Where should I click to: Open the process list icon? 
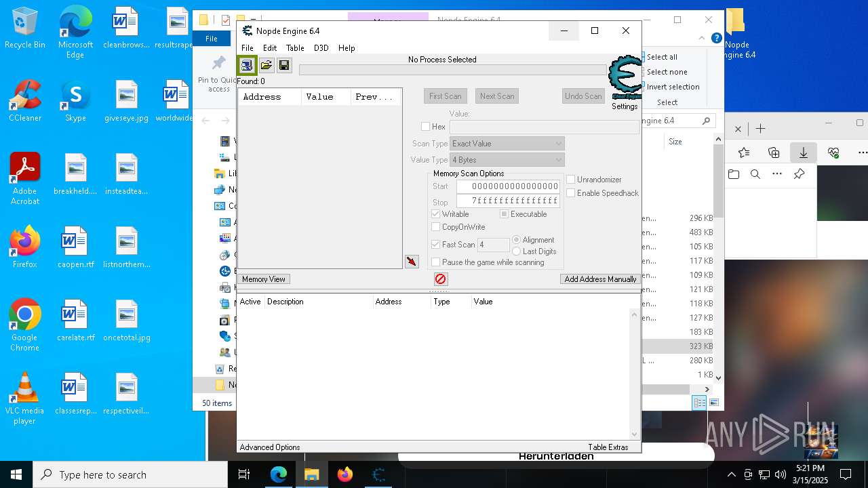click(x=247, y=65)
